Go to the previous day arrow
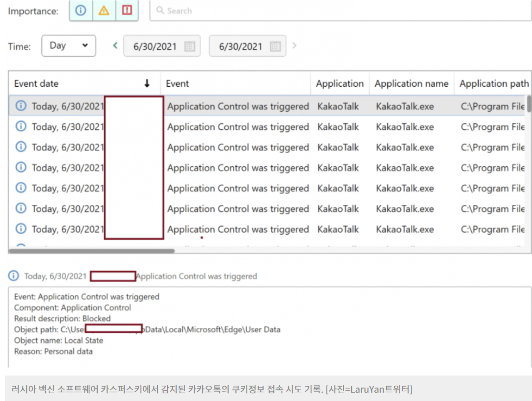This screenshot has width=532, height=401. coord(115,45)
